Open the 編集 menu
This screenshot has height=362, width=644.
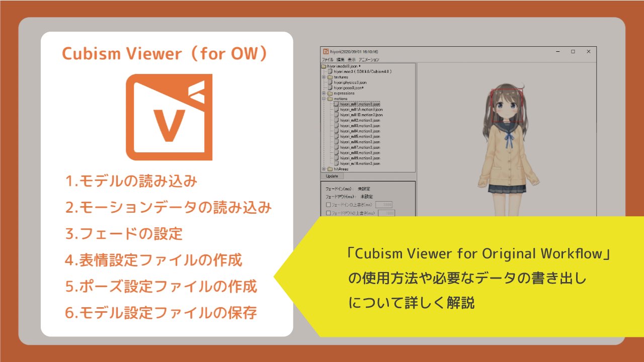point(340,59)
